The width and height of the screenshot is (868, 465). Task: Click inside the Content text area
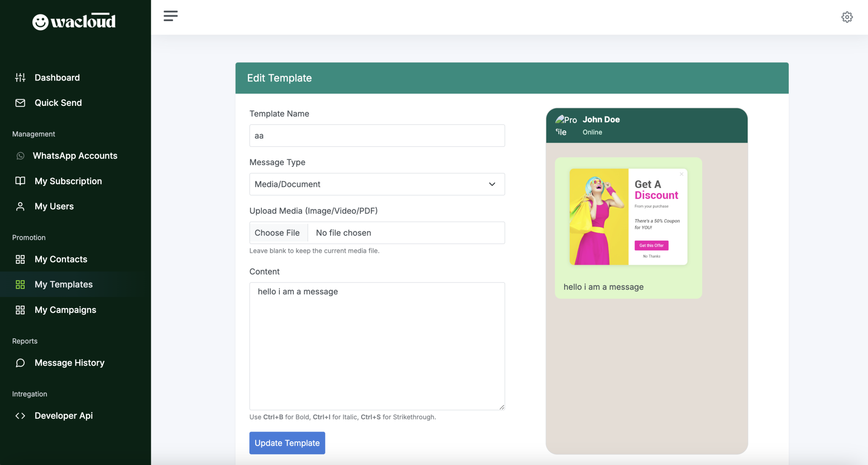tap(377, 346)
